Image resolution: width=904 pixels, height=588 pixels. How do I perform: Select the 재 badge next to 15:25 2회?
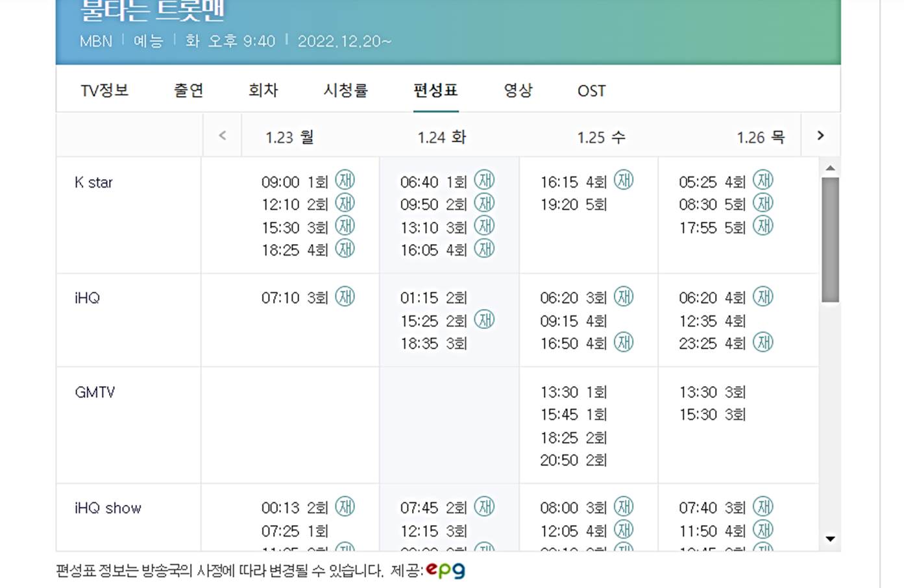coord(485,319)
